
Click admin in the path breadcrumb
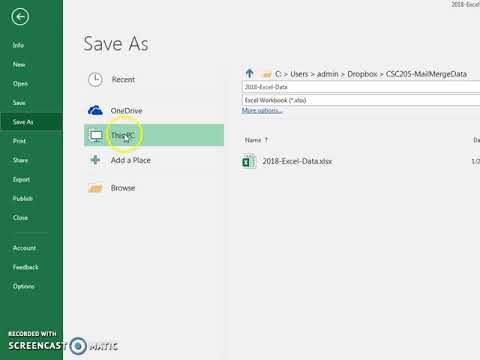[327, 74]
